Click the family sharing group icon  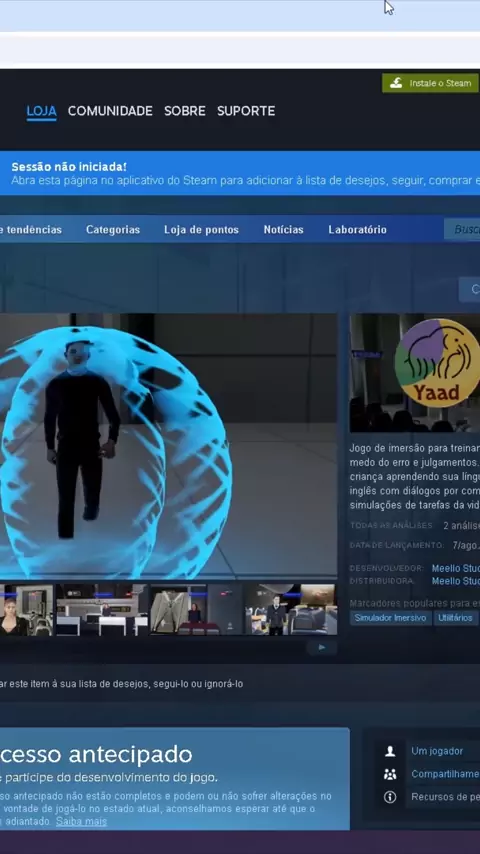point(390,774)
